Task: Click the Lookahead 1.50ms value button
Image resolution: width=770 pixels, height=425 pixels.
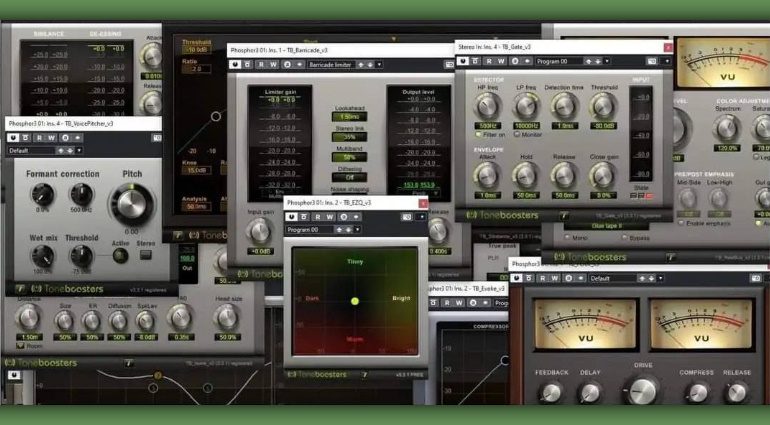Action: point(349,117)
